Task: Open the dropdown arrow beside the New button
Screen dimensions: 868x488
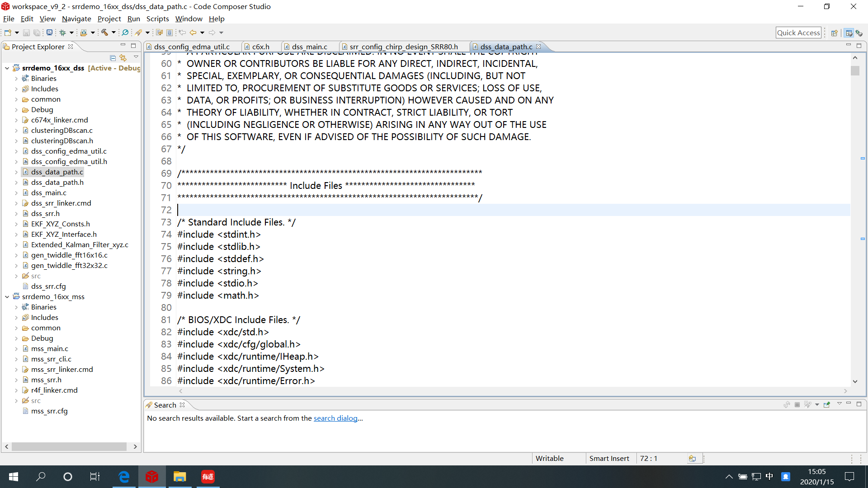Action: pos(17,32)
